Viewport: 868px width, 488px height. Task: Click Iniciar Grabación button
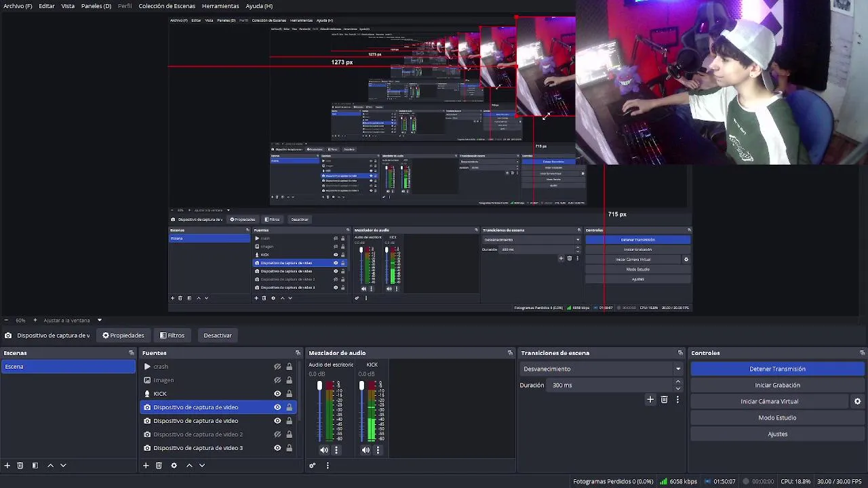coord(777,385)
